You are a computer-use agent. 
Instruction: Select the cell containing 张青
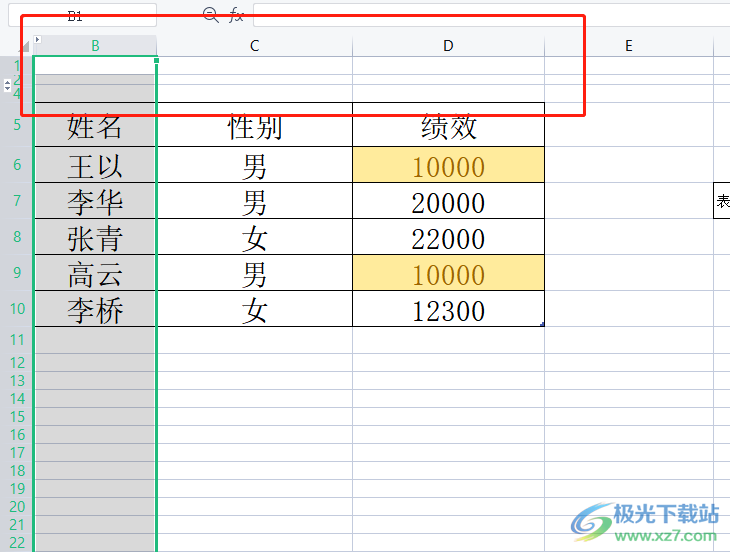(95, 236)
